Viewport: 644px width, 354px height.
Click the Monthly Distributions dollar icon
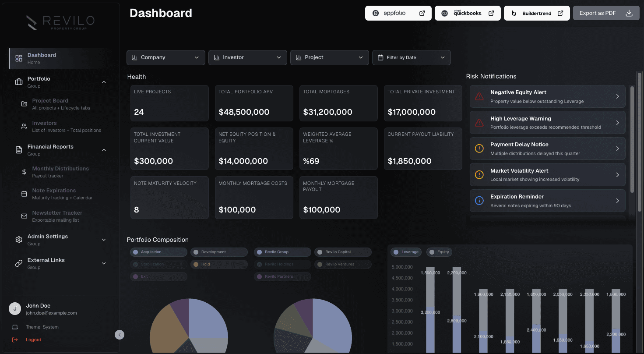pos(24,172)
